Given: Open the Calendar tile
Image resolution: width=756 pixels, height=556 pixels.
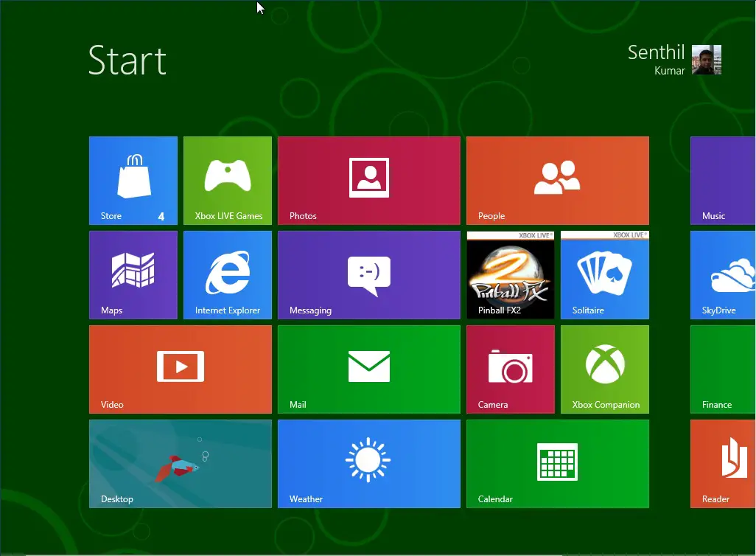Looking at the screenshot, I should tap(557, 463).
